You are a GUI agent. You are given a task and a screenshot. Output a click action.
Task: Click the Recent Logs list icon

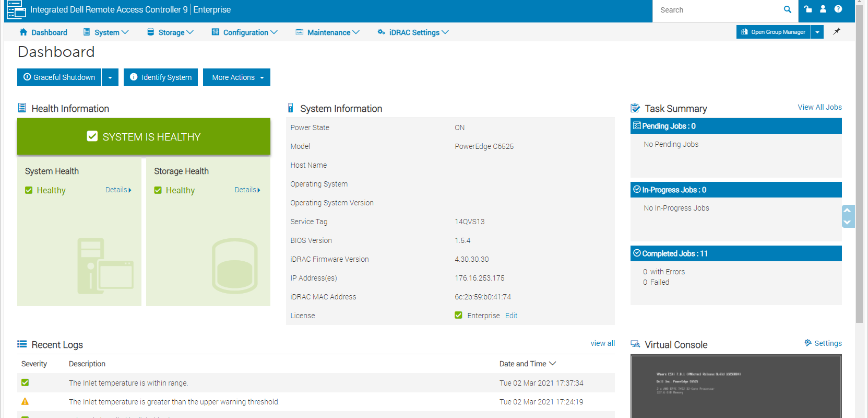click(x=22, y=344)
